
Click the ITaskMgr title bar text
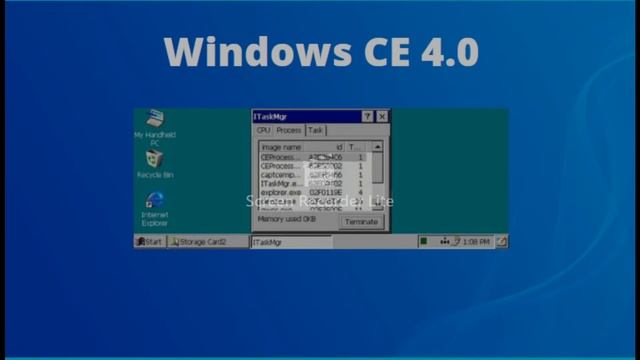click(x=270, y=117)
